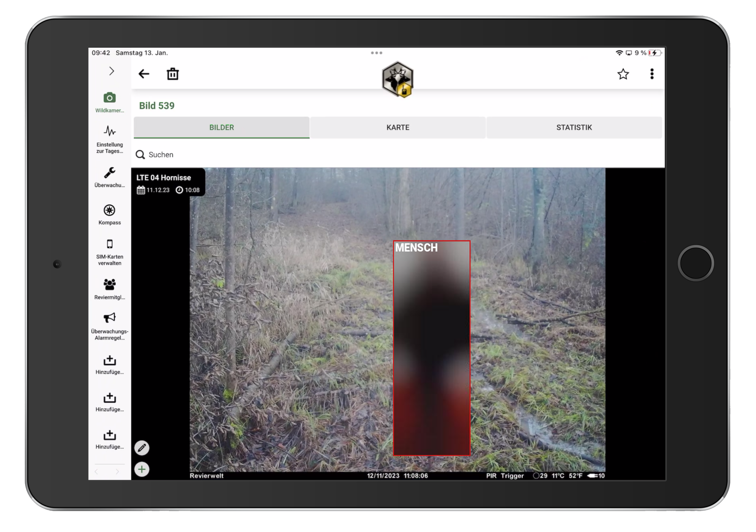756x532 pixels.
Task: Tap the screen mirroring status icon
Action: pyautogui.click(x=629, y=53)
